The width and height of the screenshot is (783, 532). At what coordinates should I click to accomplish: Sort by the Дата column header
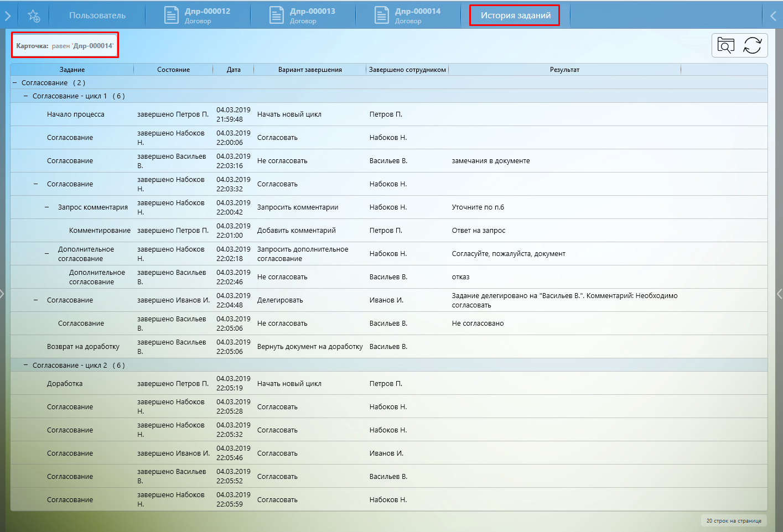click(234, 70)
